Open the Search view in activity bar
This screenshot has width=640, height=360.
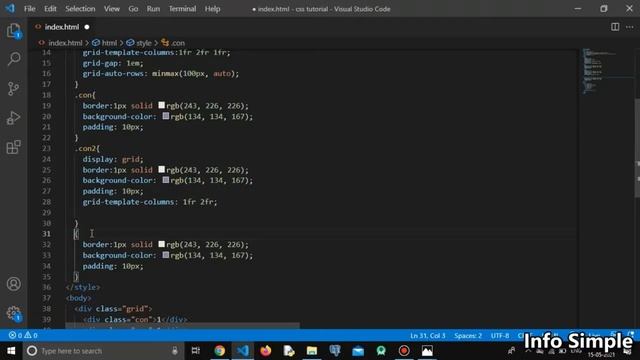click(x=13, y=59)
